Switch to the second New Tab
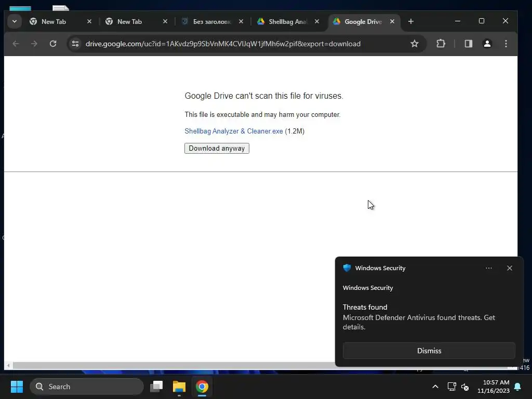 [137, 21]
